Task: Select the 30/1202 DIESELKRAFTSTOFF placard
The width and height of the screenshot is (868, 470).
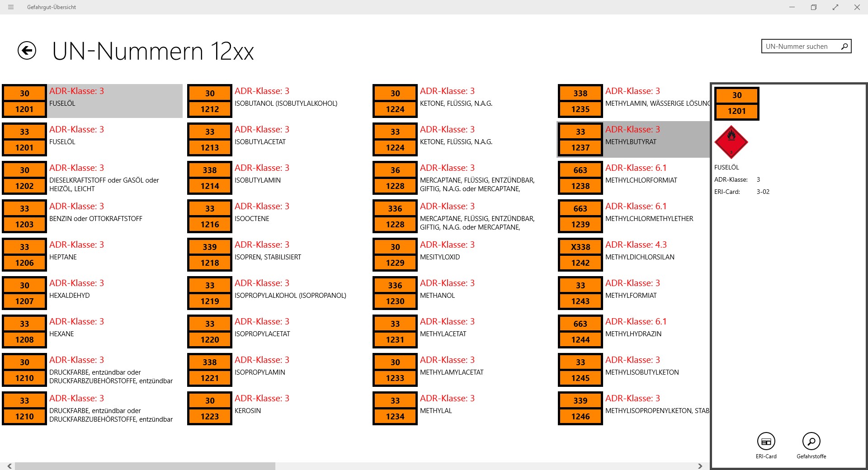Action: (x=24, y=178)
